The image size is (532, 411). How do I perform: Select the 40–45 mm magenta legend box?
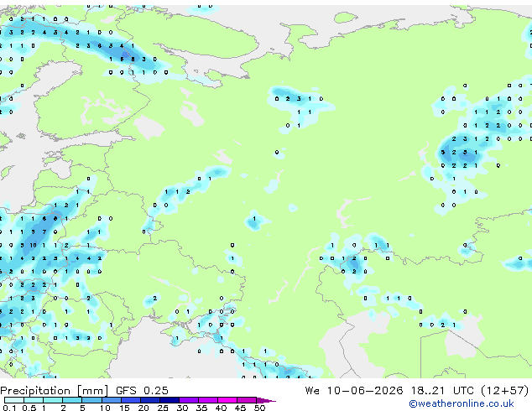[x=227, y=400]
